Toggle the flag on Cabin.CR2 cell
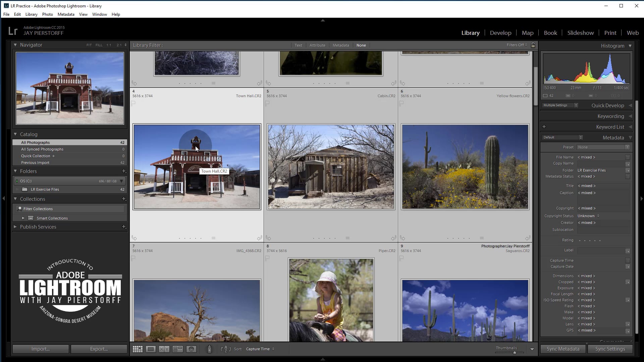Screen dimensions: 644x362 268,104
